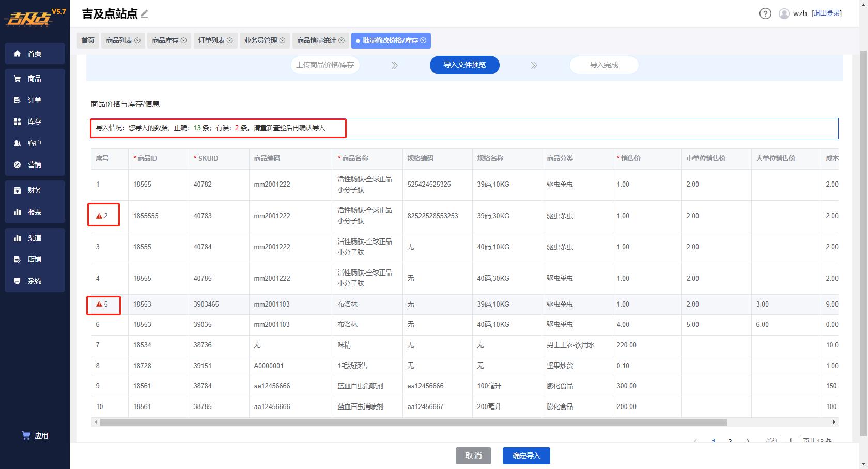Screen dimensions: 868x469
Task: Close the 批量修改价格/库存 tab
Action: pyautogui.click(x=423, y=40)
